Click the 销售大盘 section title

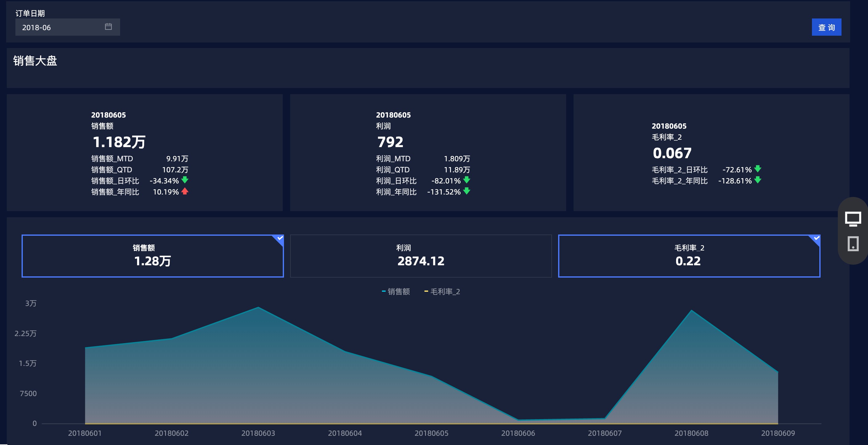[x=35, y=61]
